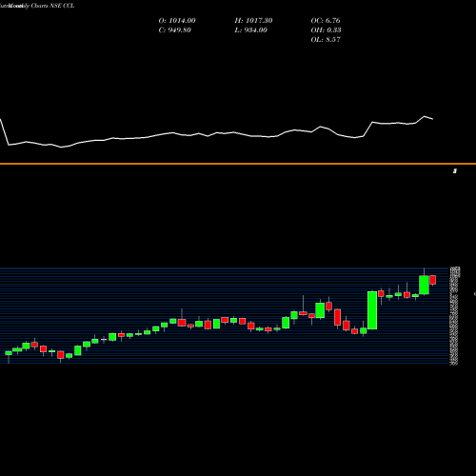Click the 'OL: 8.57' value

(326, 40)
